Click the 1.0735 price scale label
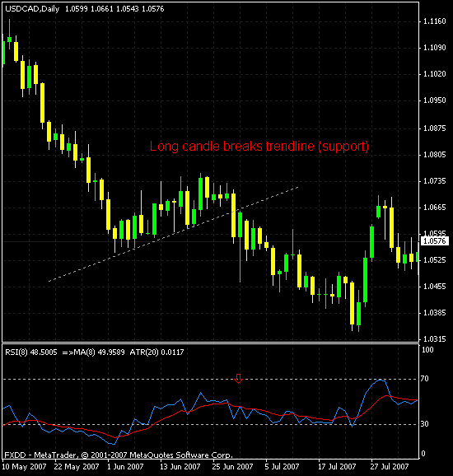The image size is (453, 476). pos(435,181)
